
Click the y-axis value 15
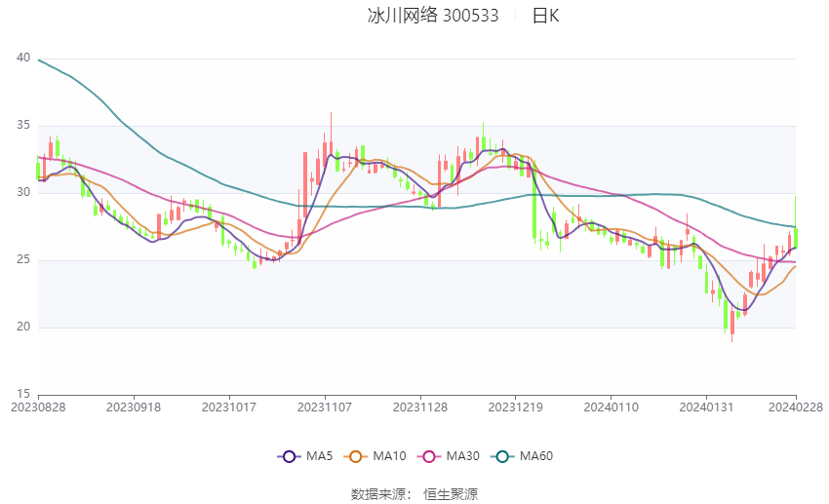(x=23, y=394)
